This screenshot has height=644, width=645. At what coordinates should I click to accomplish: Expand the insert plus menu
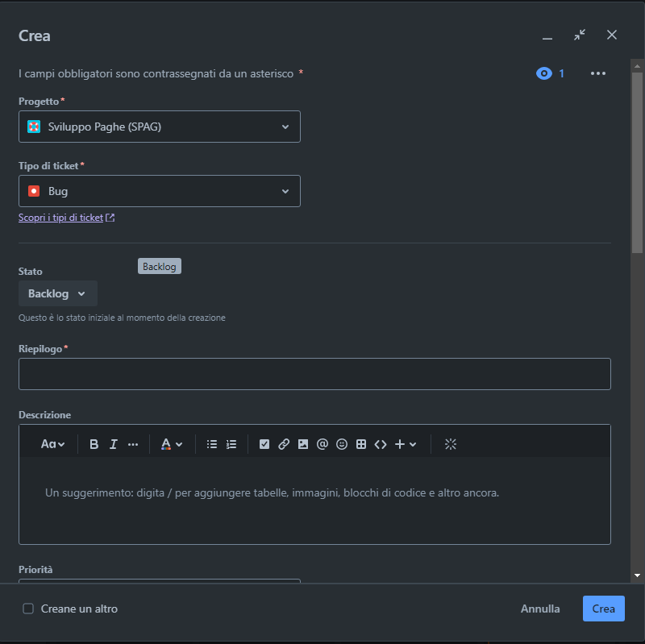pos(406,444)
